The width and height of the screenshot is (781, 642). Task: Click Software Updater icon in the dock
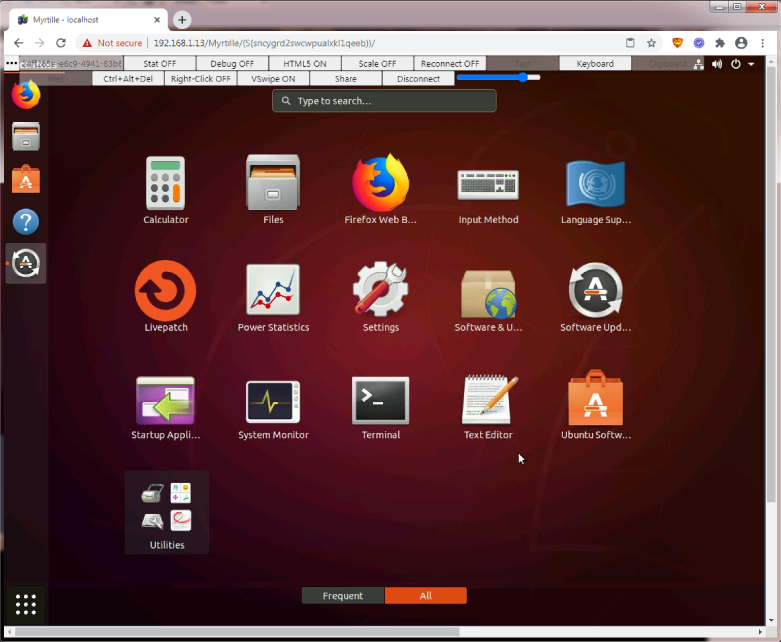26,263
